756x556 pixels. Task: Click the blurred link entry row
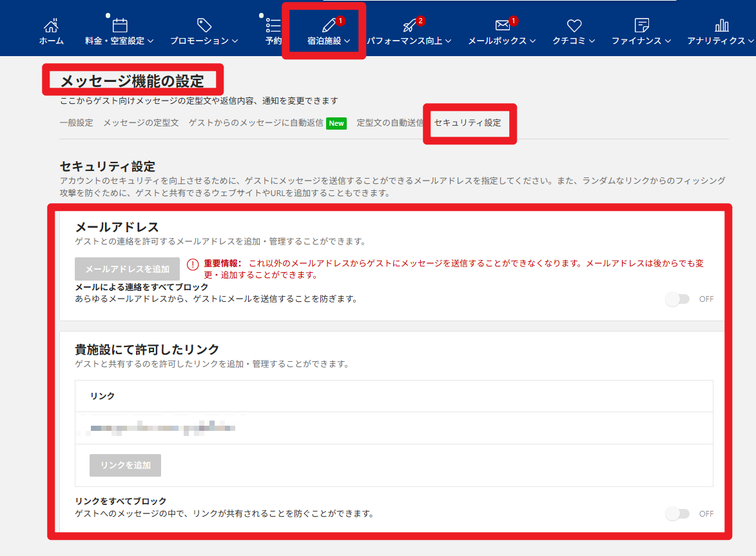(x=394, y=428)
